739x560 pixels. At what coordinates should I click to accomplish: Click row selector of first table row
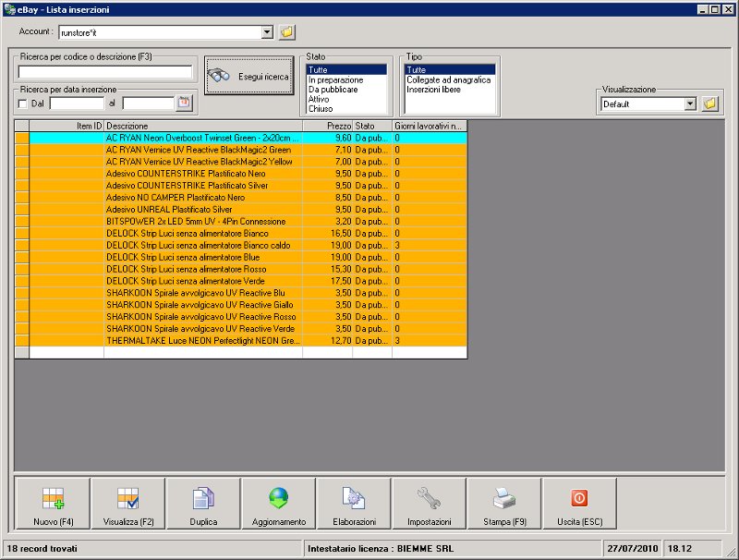click(22, 138)
